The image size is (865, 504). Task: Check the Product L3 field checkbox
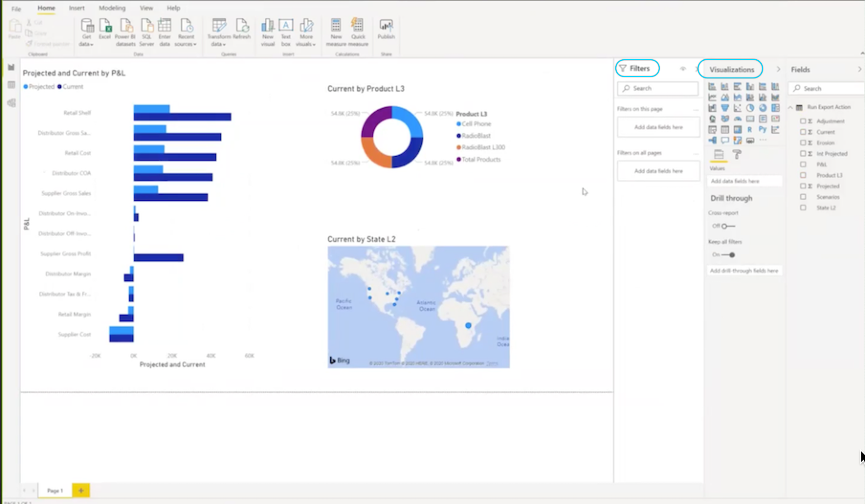click(x=803, y=175)
